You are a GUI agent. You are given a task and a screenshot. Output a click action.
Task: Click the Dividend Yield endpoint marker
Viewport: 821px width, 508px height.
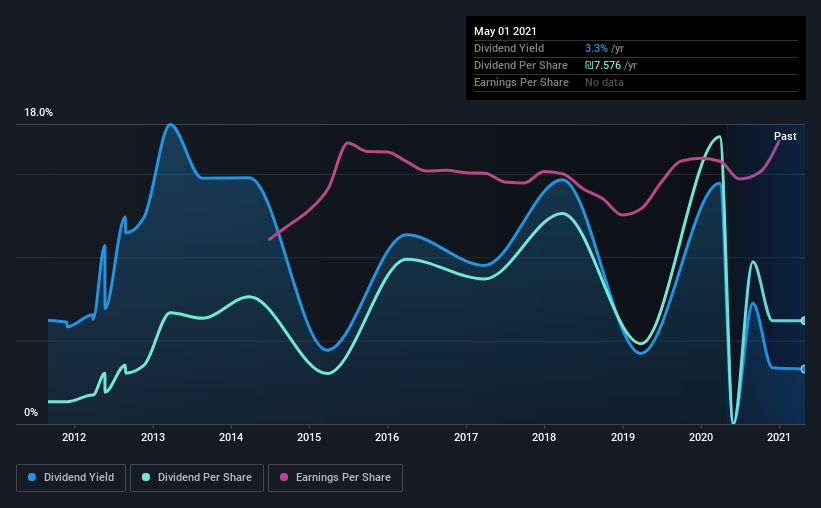(803, 369)
